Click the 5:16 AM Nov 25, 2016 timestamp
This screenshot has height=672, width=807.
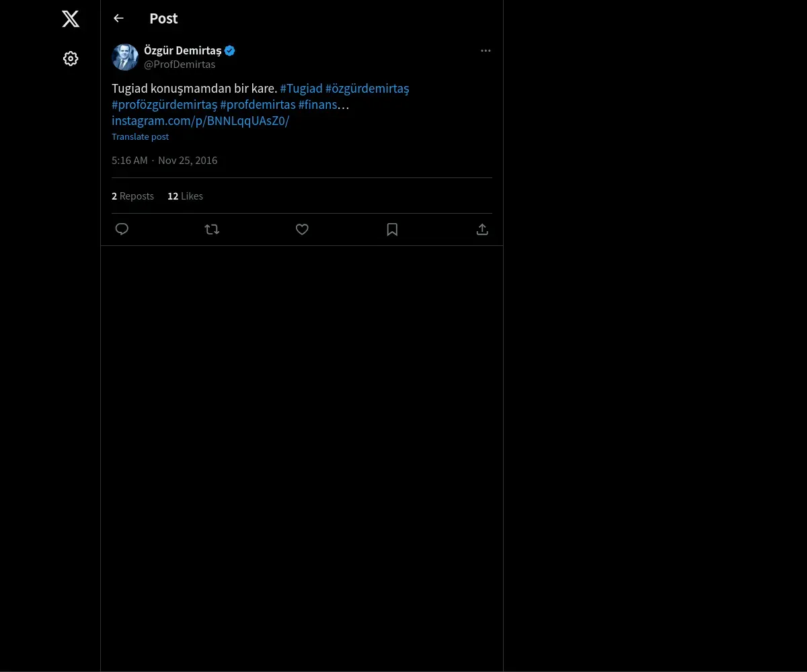[165, 160]
